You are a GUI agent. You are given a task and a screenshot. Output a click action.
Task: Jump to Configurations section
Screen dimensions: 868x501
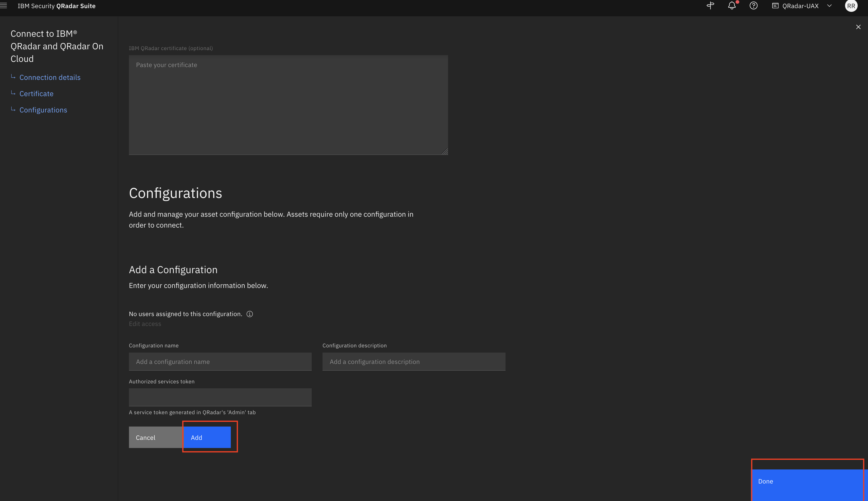[43, 110]
